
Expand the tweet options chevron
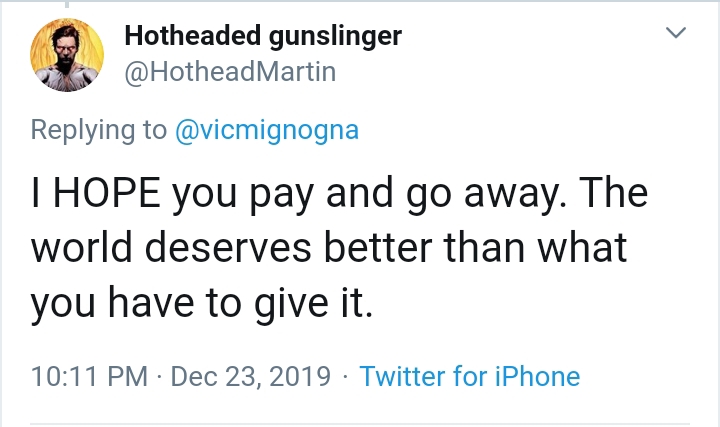pos(676,33)
